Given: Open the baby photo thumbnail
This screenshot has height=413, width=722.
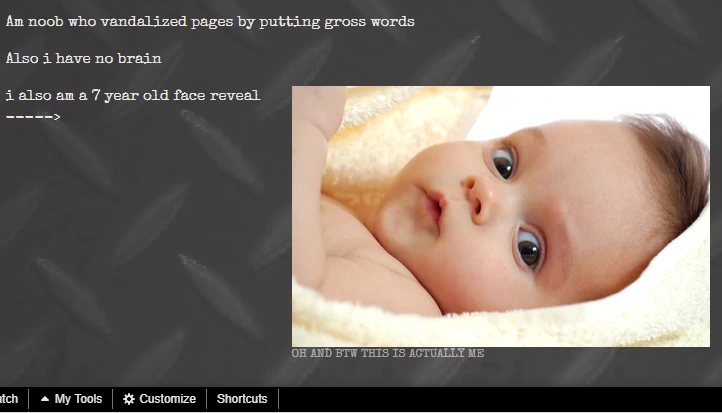Looking at the screenshot, I should 501,216.
